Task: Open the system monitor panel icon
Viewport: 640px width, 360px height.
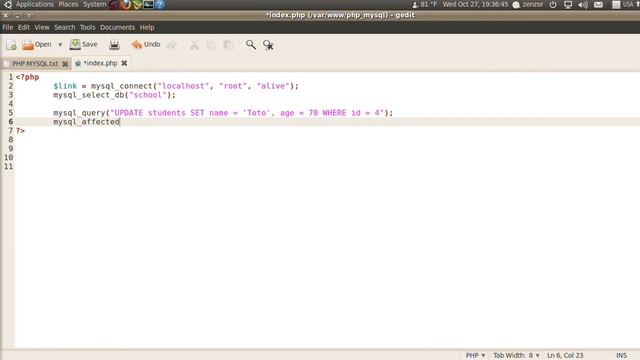Action: [149, 4]
